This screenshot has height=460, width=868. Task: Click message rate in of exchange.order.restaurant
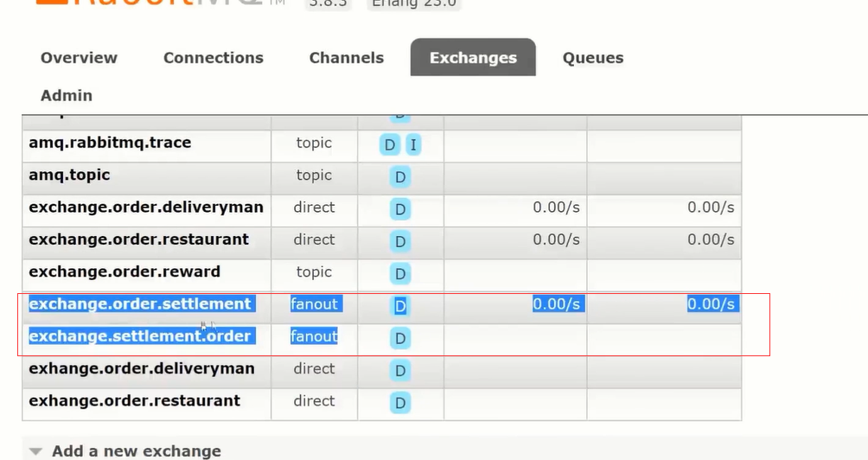point(557,240)
